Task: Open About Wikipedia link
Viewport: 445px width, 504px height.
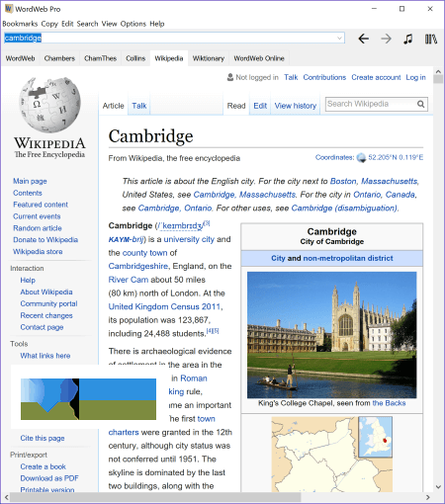Action: (x=46, y=292)
